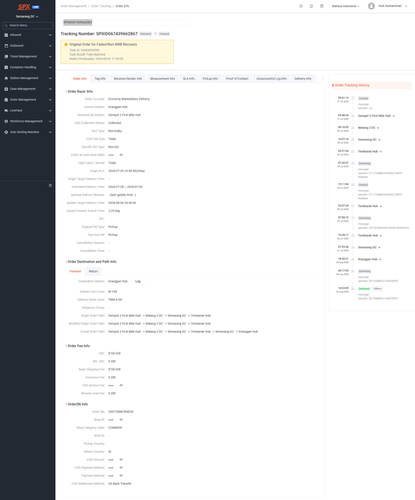Click the tracking number search field
The height and width of the screenshot is (500, 415).
126,22
